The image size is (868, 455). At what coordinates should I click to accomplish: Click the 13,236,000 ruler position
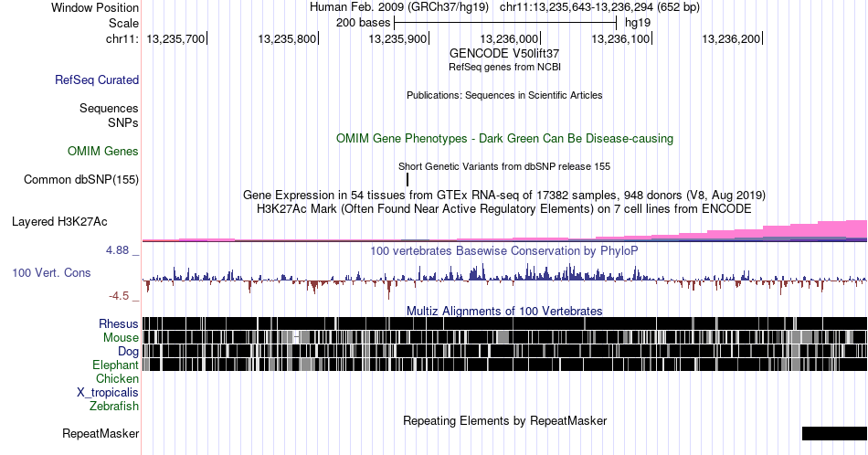(x=509, y=38)
